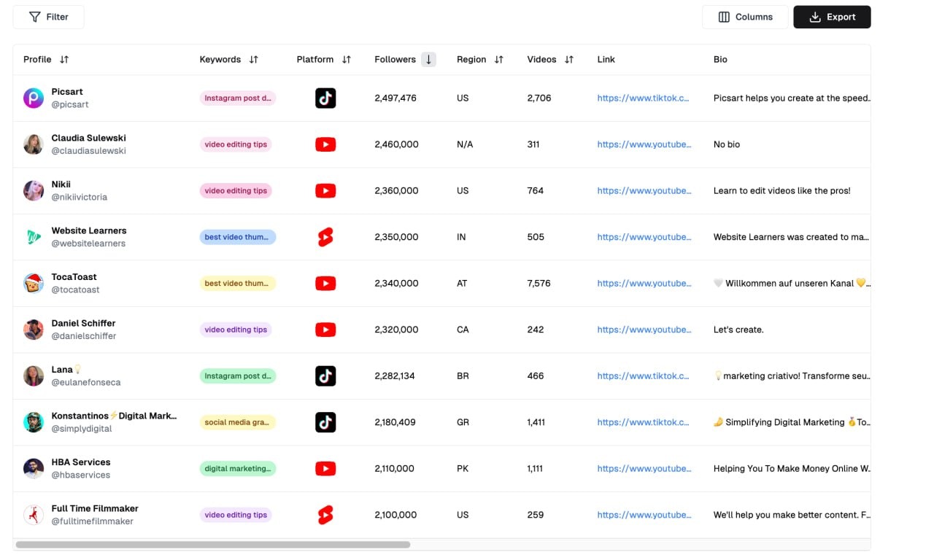Screen dimensions: 934x560
Task: Click Full Time Filmmaker Shorts icon
Action: 325,515
